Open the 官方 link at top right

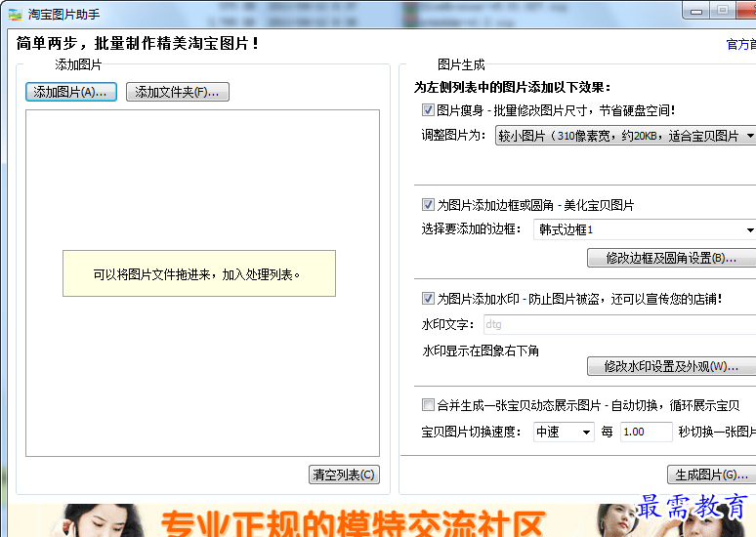pyautogui.click(x=741, y=44)
